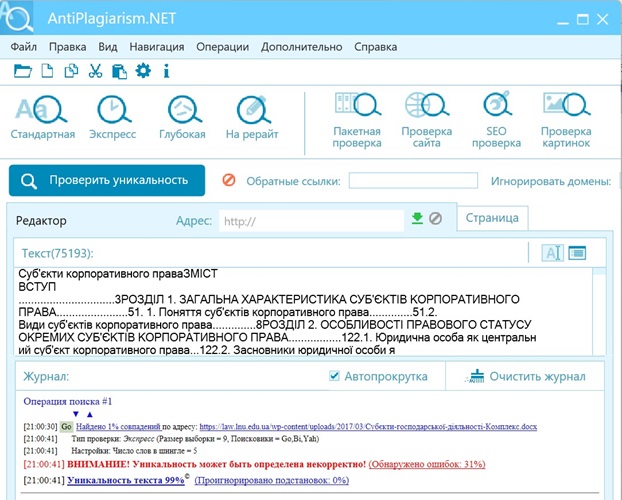Click the Текст(75193): label
Viewport: 622px width, 500px height.
(58, 253)
